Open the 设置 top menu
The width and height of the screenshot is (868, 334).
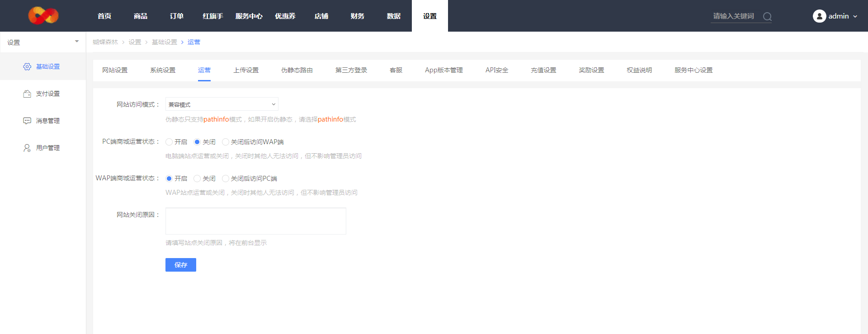[430, 16]
